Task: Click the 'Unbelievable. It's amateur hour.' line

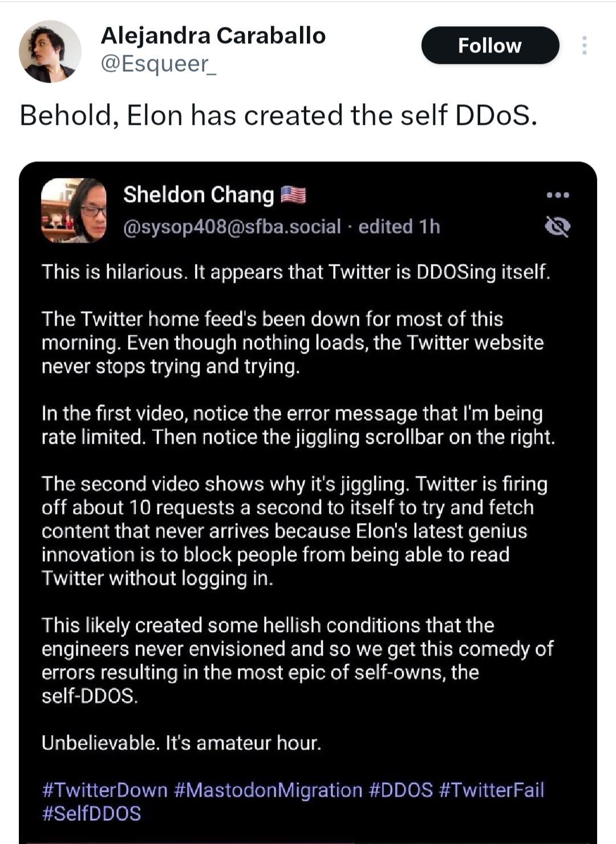Action: (181, 743)
